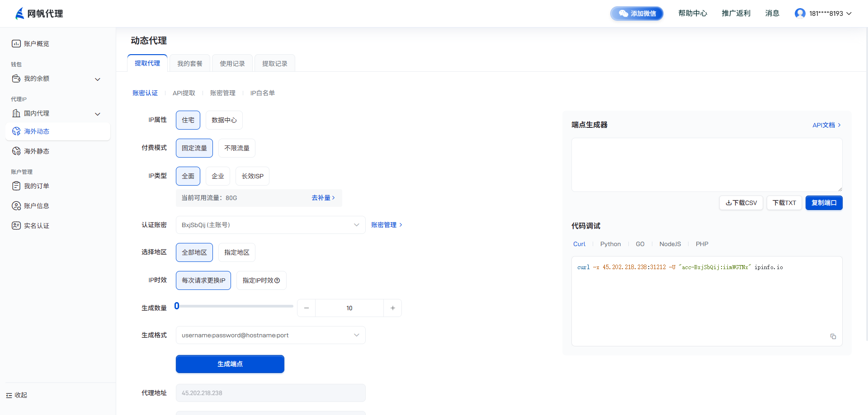
Task: Switch to 提取代理 tab
Action: click(147, 63)
